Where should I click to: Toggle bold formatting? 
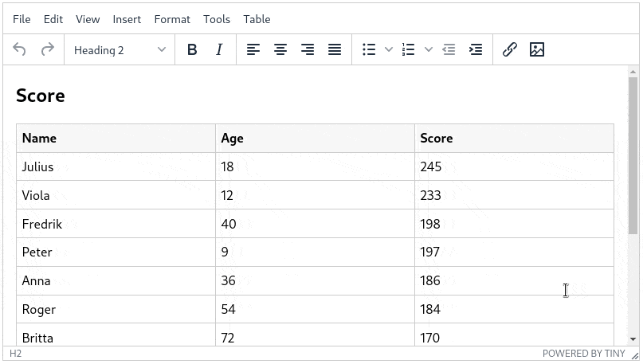(192, 49)
